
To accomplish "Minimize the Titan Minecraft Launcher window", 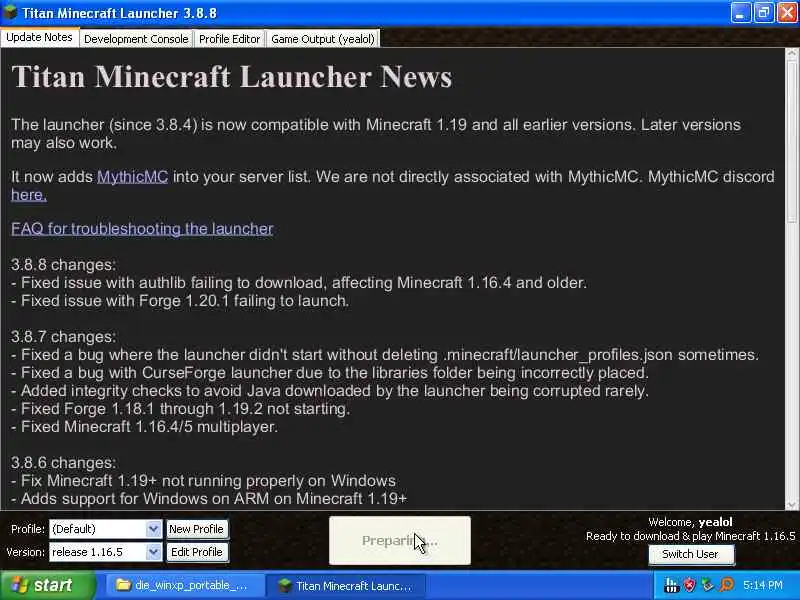I will tap(740, 13).
